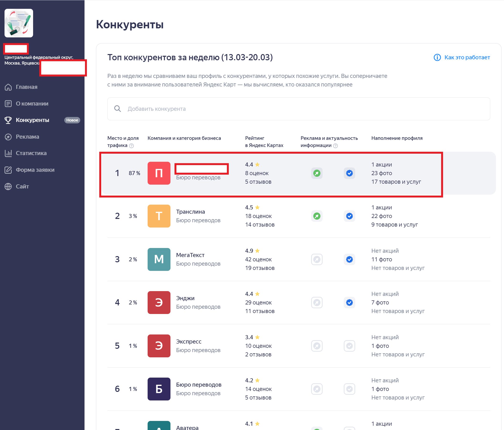Open the Форма заявки sidebar section
The width and height of the screenshot is (504, 430).
tap(35, 170)
